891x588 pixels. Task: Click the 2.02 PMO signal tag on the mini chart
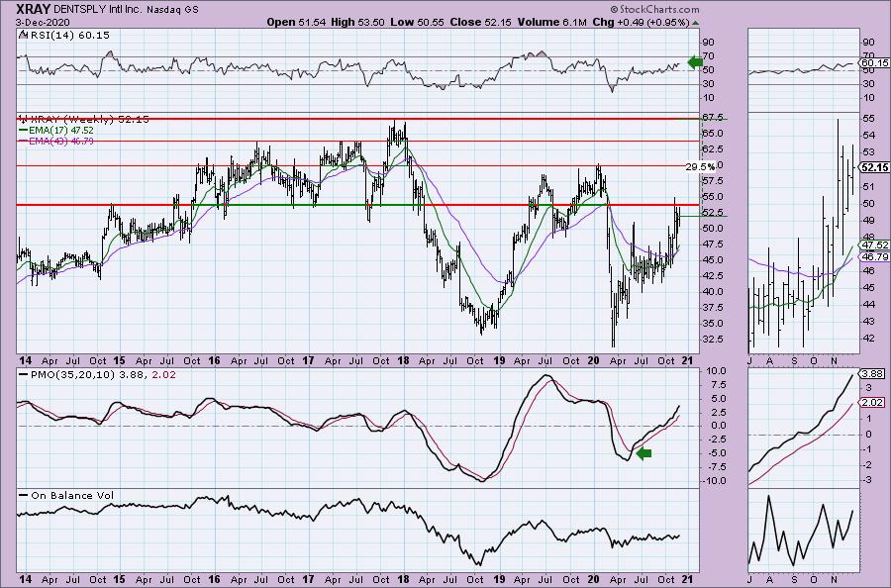point(872,402)
